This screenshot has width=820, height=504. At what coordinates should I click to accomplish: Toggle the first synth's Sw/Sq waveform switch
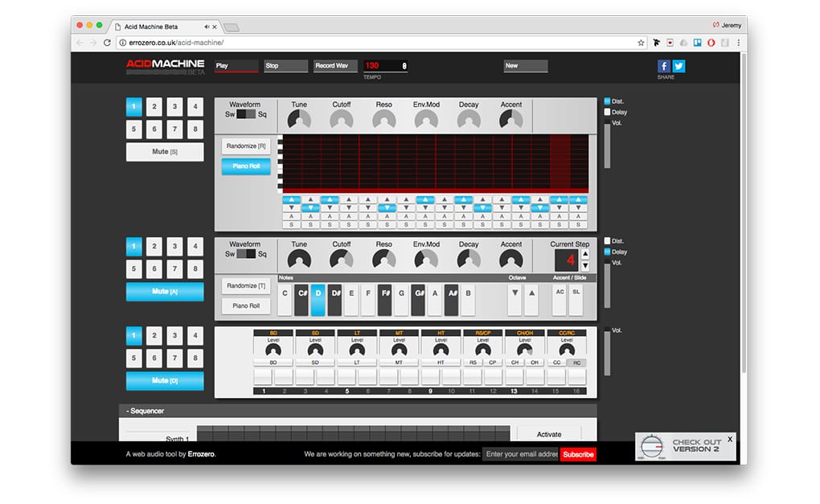click(246, 114)
